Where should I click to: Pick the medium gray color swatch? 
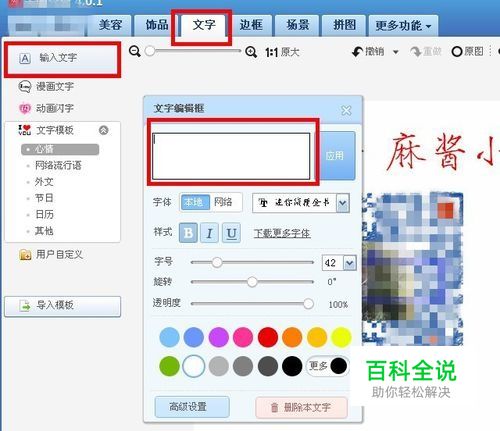(243, 366)
